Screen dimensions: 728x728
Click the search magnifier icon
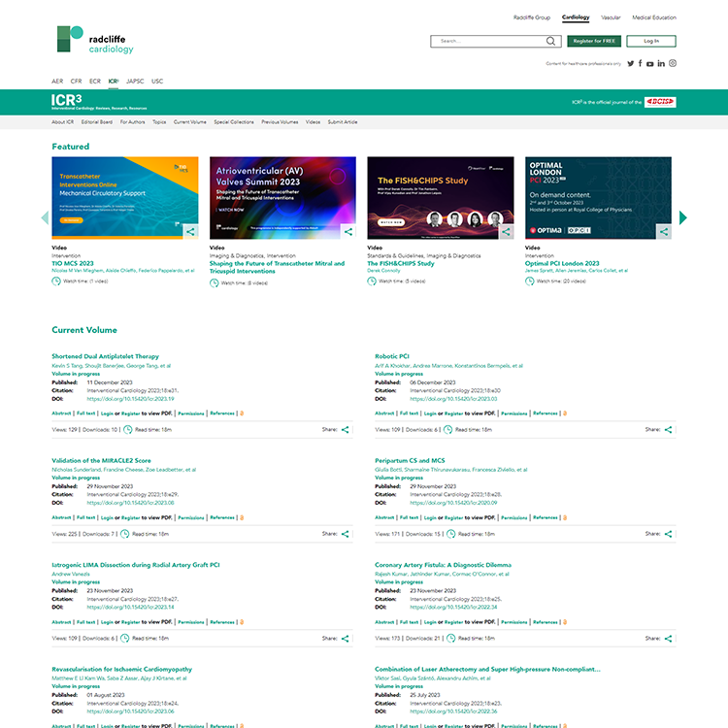tap(550, 41)
